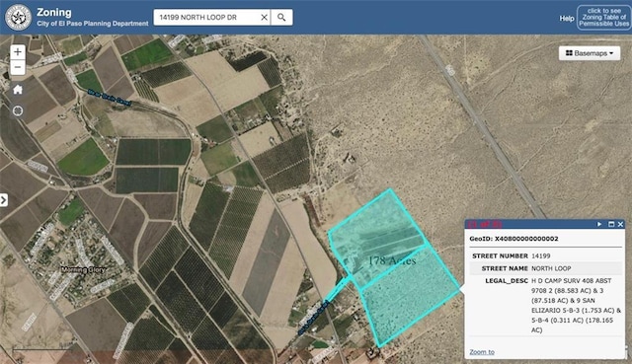Click the GeoID header in popup
This screenshot has height=364, width=632.
513,239
